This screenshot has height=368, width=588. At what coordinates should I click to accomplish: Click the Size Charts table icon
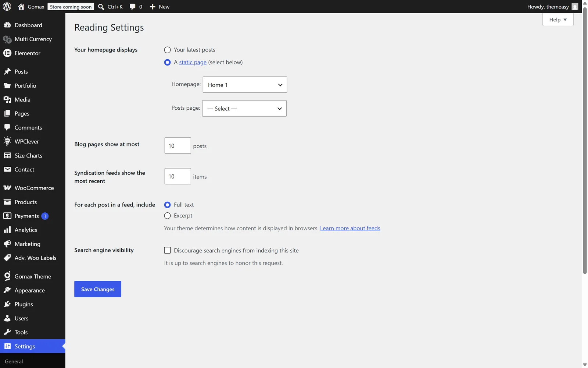pos(7,155)
